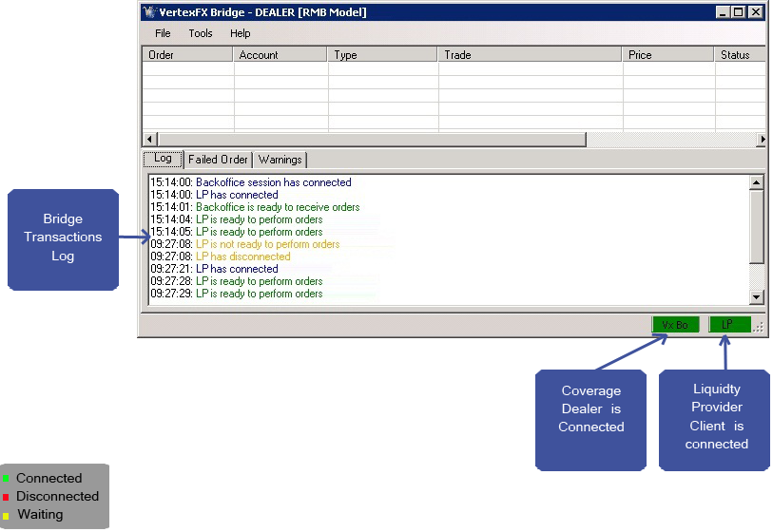This screenshot has height=532, width=773.
Task: Click the red Disconnected legend square
Action: click(x=6, y=497)
